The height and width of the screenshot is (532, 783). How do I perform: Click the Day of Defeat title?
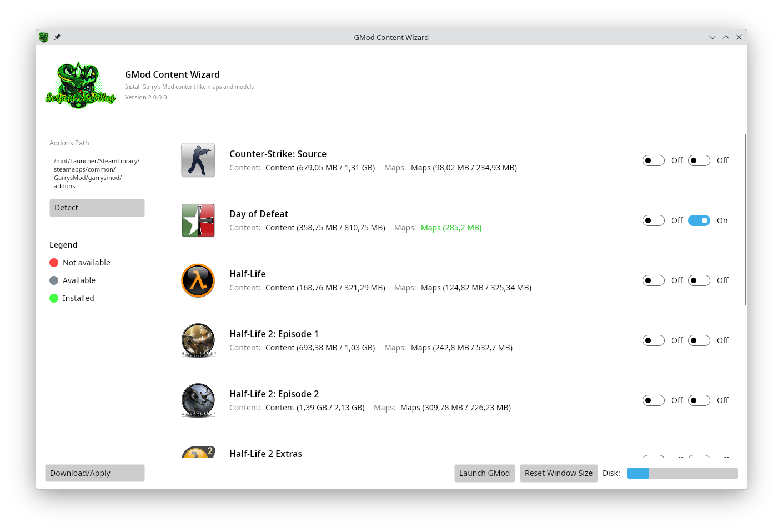[x=259, y=214]
